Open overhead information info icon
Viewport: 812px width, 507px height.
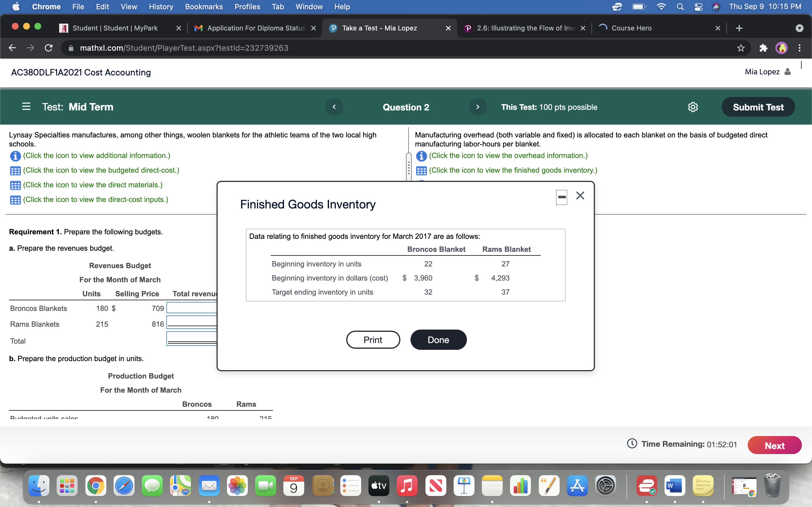click(422, 156)
